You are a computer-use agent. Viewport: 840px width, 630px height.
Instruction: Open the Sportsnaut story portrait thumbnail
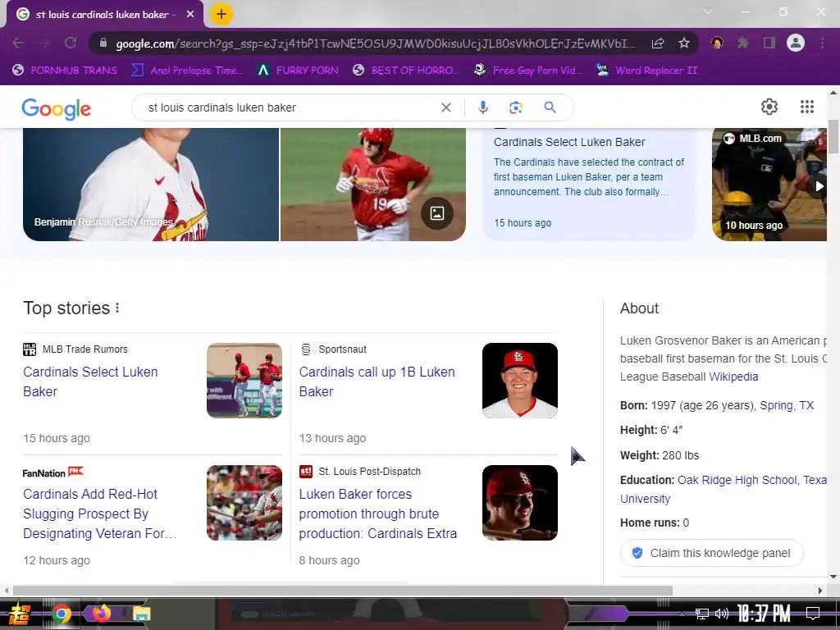point(519,381)
